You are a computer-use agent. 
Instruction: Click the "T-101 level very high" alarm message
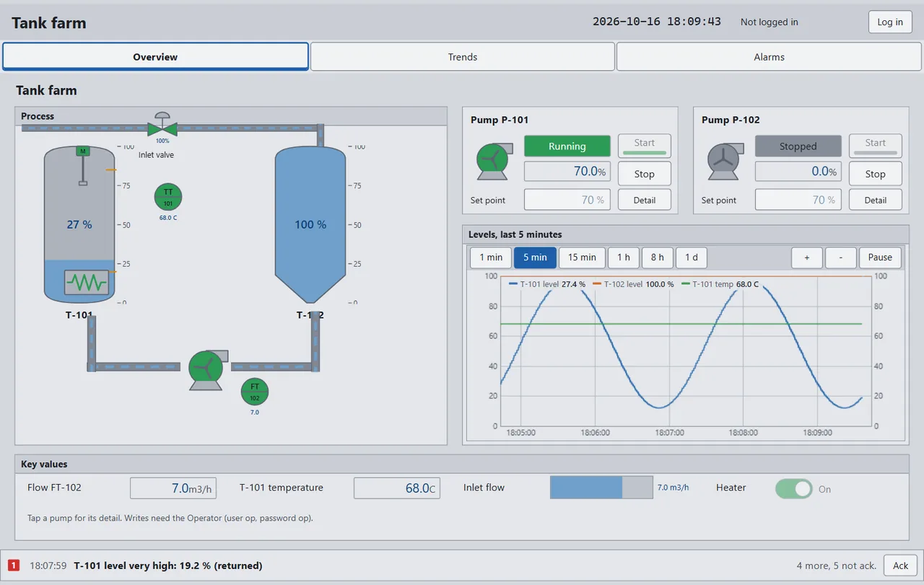click(168, 566)
